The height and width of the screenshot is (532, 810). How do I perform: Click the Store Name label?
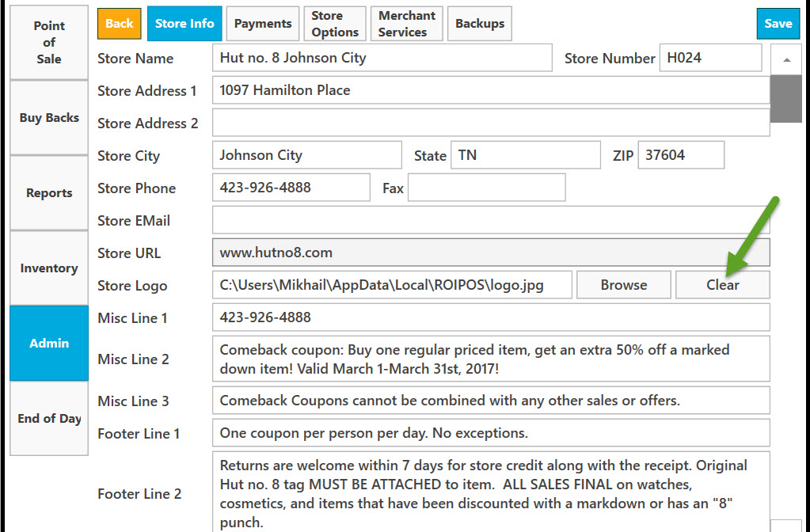pyautogui.click(x=135, y=59)
